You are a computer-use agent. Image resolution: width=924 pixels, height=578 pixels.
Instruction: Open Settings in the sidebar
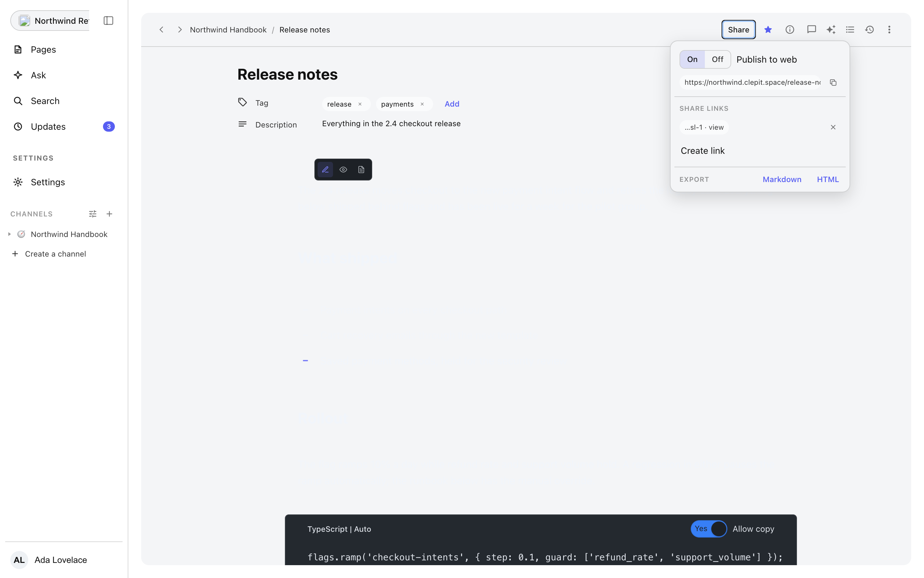[x=64, y=182]
